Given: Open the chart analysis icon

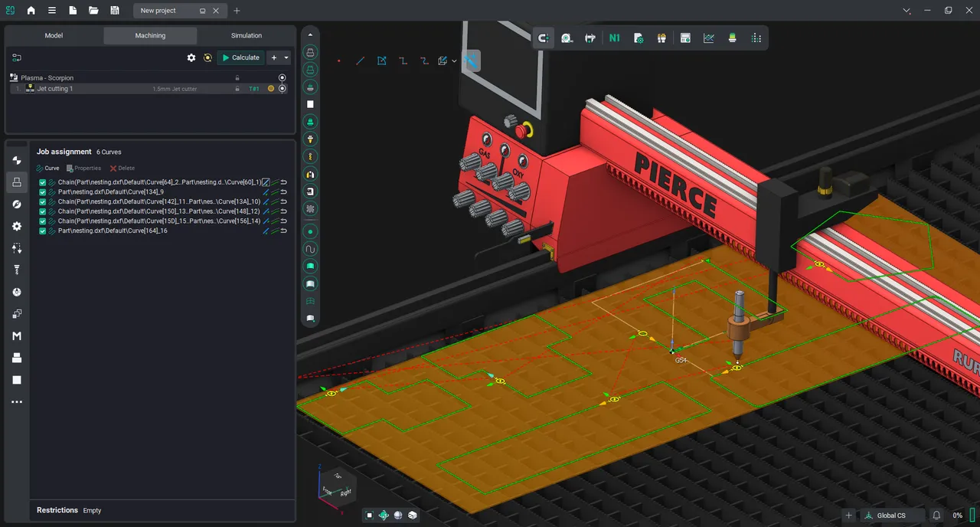Looking at the screenshot, I should click(x=709, y=38).
